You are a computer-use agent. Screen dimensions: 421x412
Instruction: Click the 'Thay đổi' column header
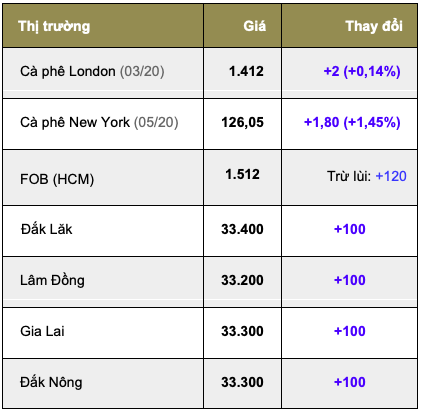pyautogui.click(x=374, y=26)
